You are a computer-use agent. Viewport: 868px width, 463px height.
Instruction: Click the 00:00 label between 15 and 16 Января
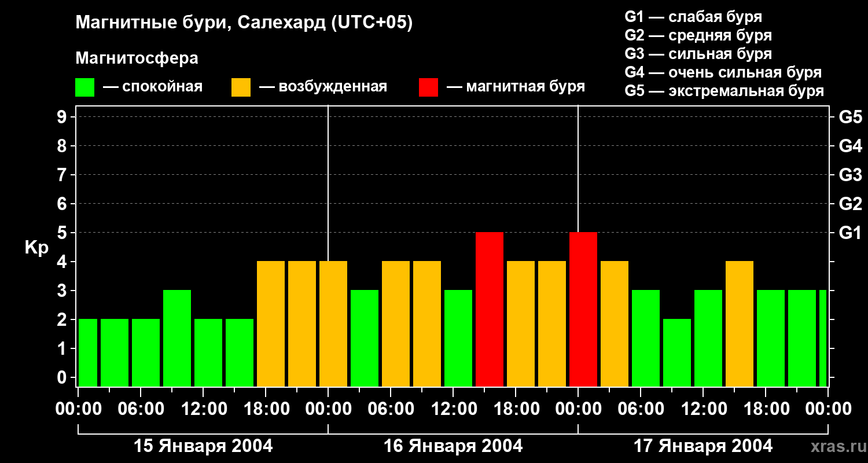[x=328, y=409]
